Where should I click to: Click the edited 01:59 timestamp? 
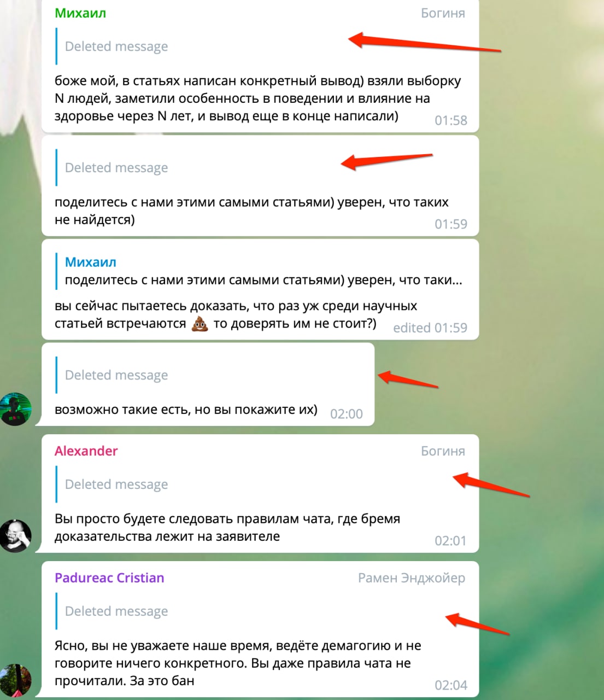pos(430,328)
